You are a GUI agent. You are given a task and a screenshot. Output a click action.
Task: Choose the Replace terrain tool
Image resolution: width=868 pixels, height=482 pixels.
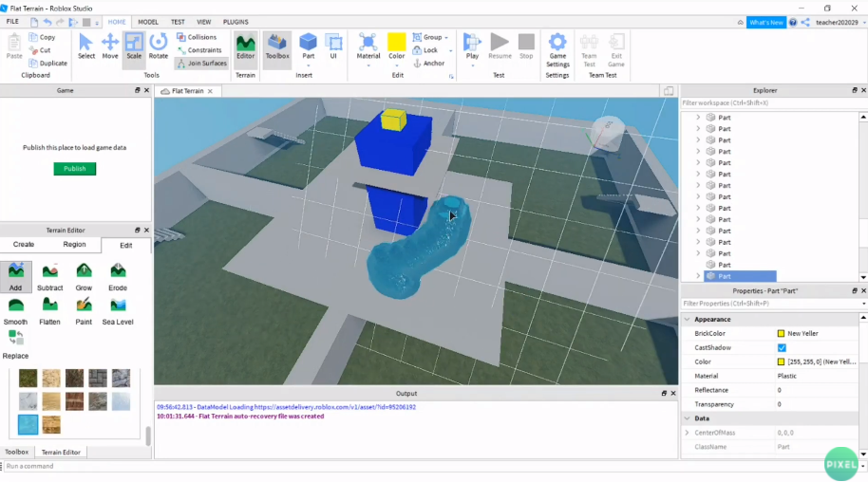coord(15,344)
